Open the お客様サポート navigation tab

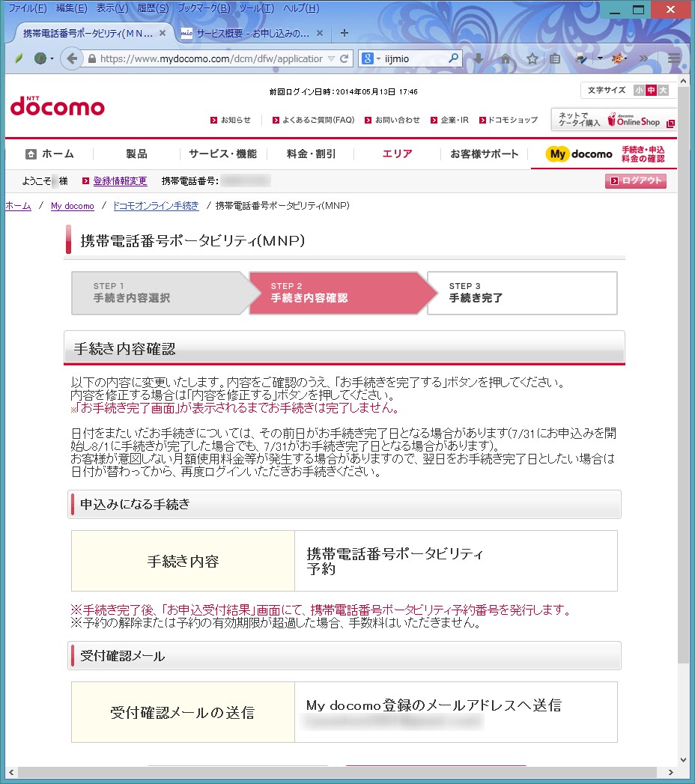(485, 154)
